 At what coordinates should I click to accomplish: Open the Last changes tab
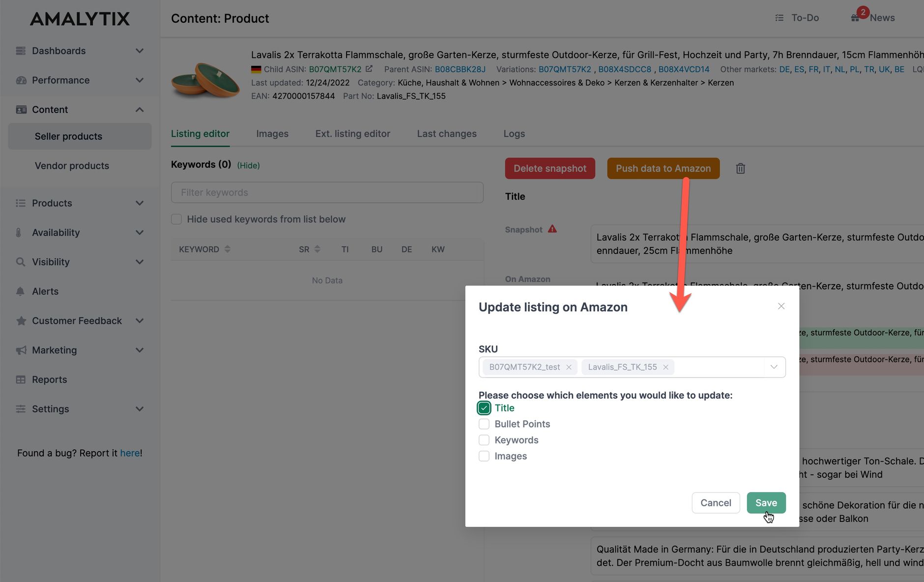tap(447, 134)
